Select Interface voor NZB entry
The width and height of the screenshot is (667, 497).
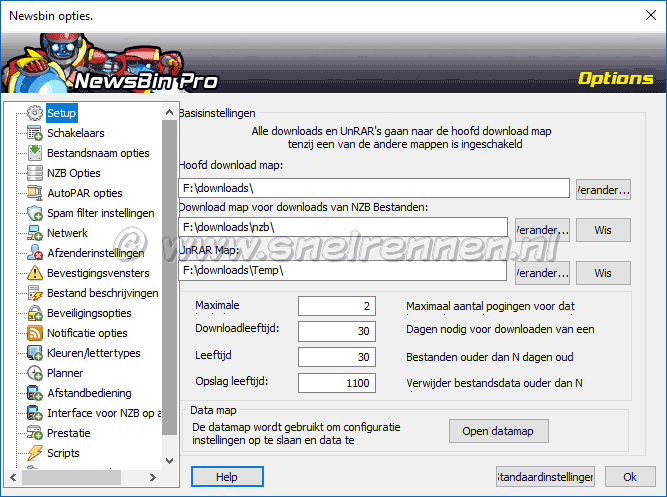click(x=104, y=413)
